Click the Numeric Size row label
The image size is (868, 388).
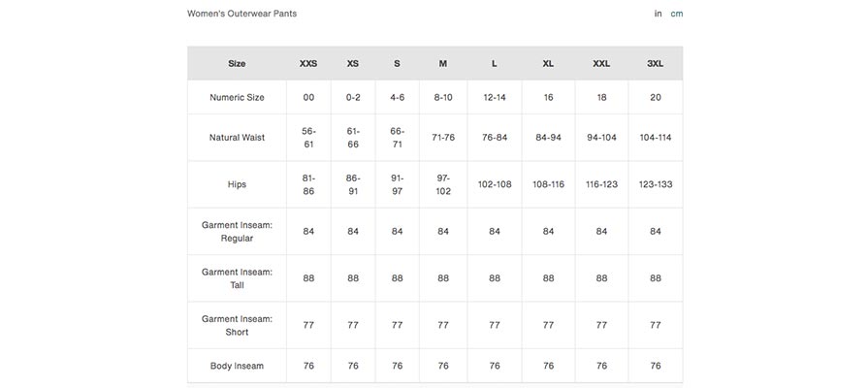(x=237, y=97)
